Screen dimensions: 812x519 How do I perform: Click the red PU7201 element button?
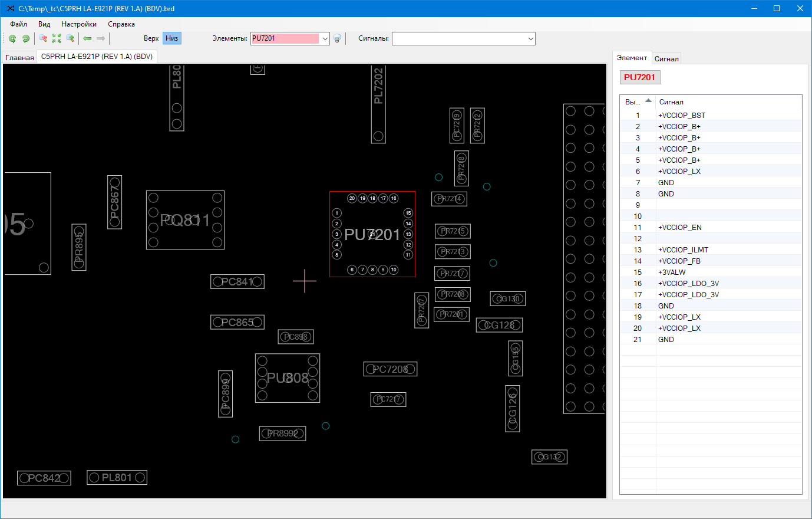click(x=639, y=77)
